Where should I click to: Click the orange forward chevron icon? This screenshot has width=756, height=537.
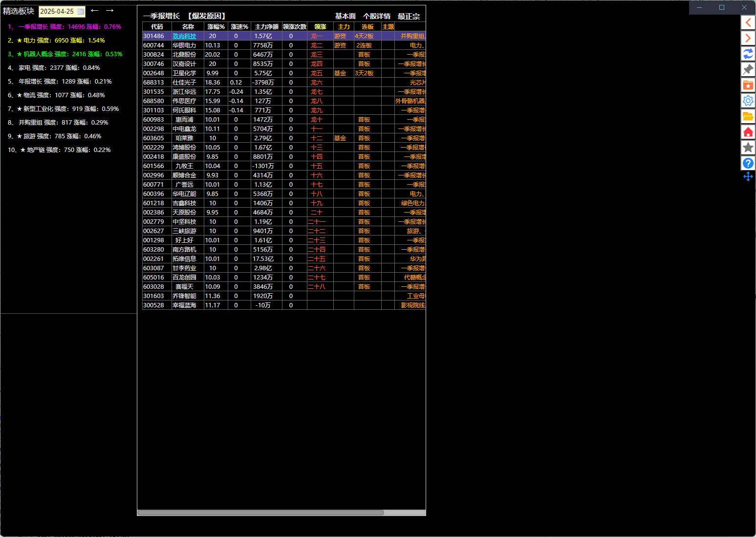(748, 38)
